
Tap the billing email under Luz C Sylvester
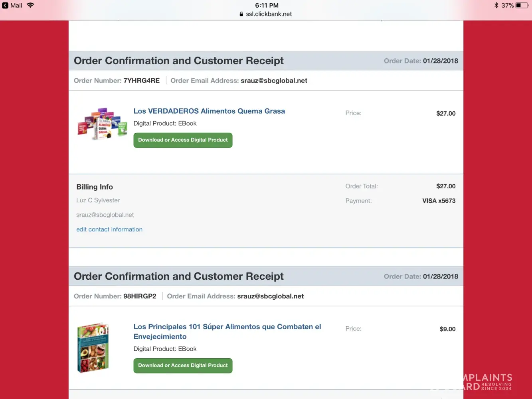point(105,215)
